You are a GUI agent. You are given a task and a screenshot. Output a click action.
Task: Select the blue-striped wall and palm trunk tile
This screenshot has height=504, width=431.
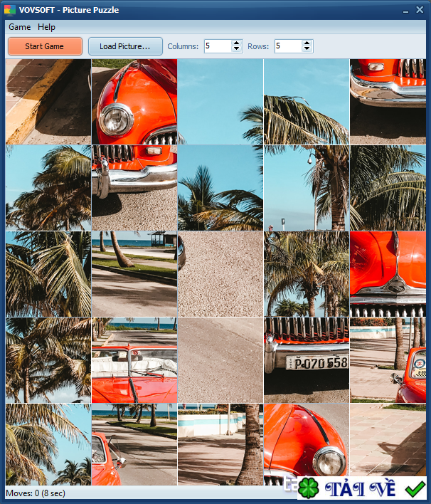coord(220,444)
